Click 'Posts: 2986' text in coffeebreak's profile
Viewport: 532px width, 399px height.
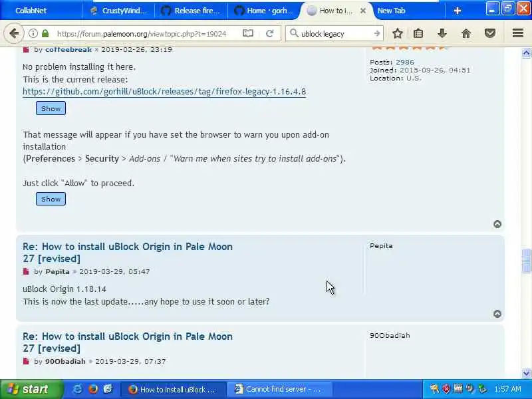pyautogui.click(x=392, y=63)
